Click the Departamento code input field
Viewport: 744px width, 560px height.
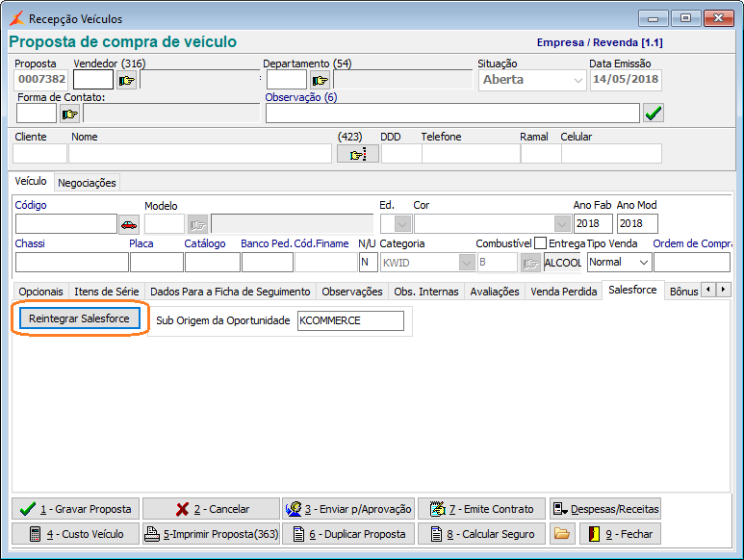tap(287, 80)
